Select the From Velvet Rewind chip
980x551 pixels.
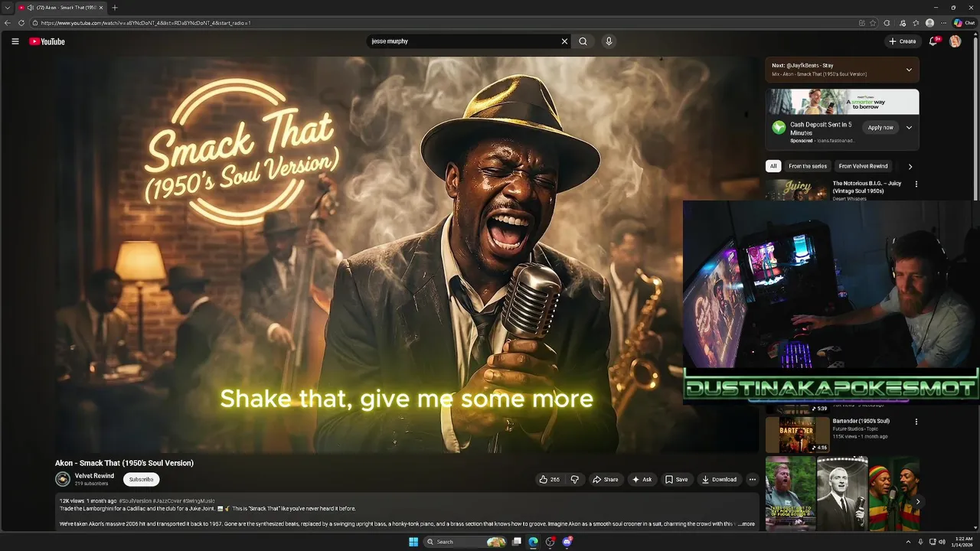coord(863,166)
